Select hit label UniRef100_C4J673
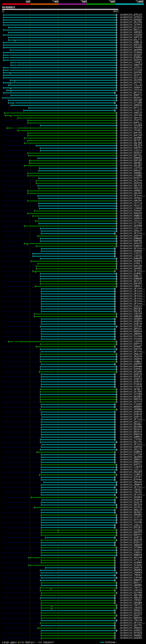This screenshot has width=146, height=644. (131, 110)
